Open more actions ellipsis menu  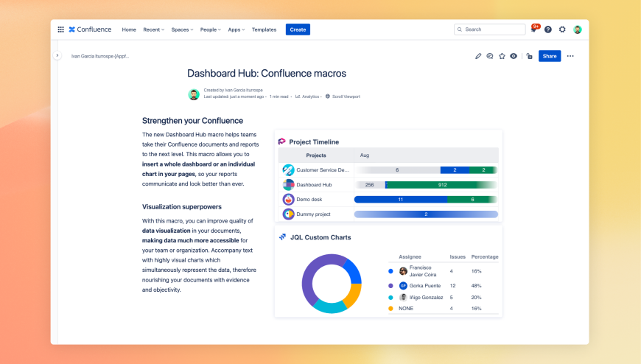coord(570,56)
